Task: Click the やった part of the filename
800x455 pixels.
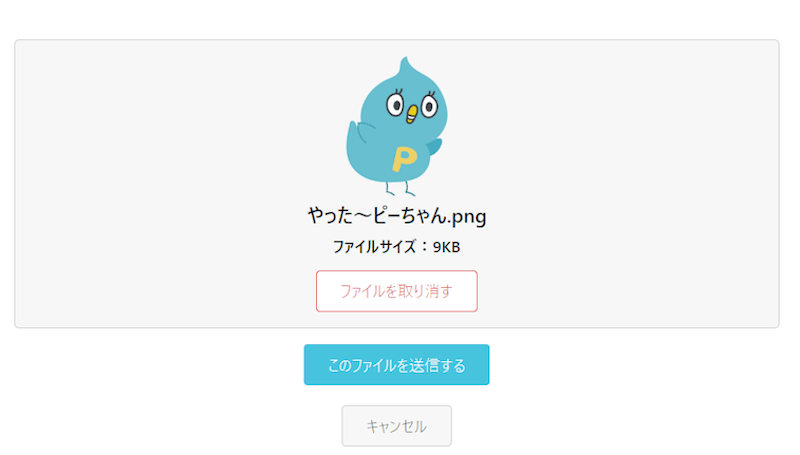Action: point(331,216)
